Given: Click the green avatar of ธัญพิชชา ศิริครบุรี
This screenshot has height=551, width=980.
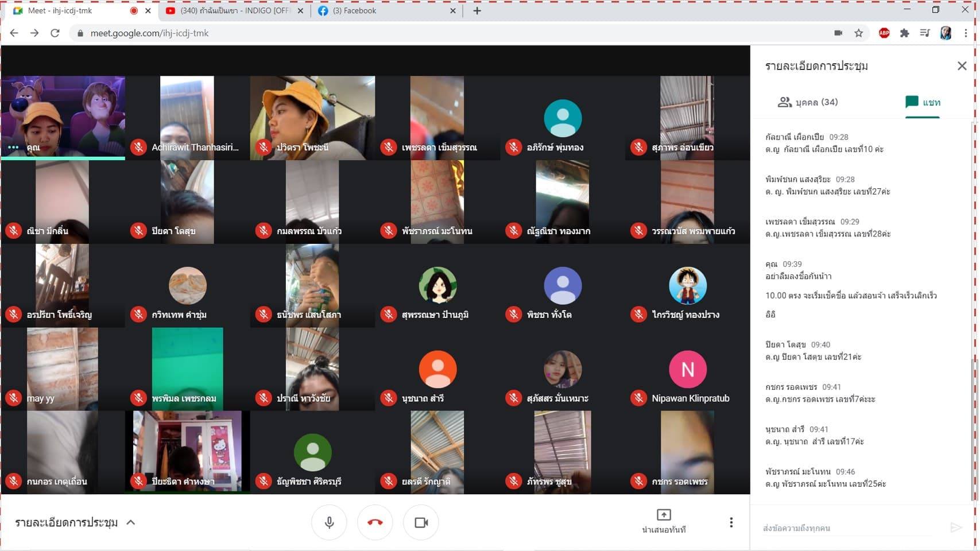Looking at the screenshot, I should [x=313, y=453].
